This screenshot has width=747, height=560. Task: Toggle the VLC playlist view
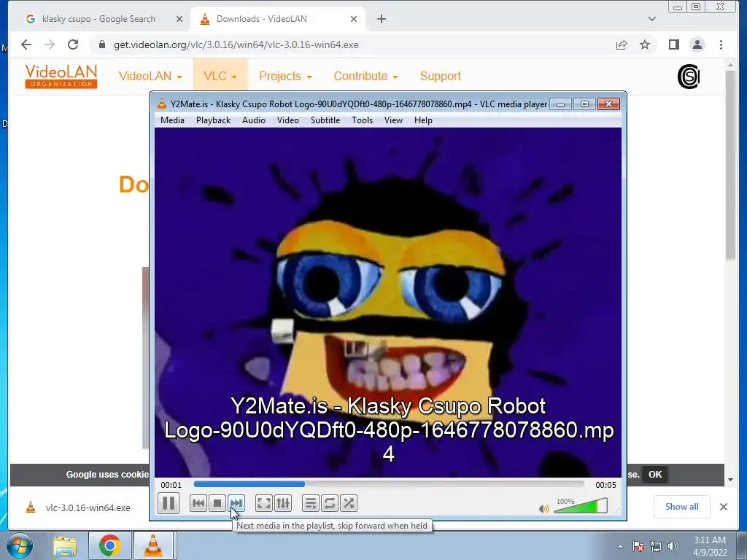311,503
